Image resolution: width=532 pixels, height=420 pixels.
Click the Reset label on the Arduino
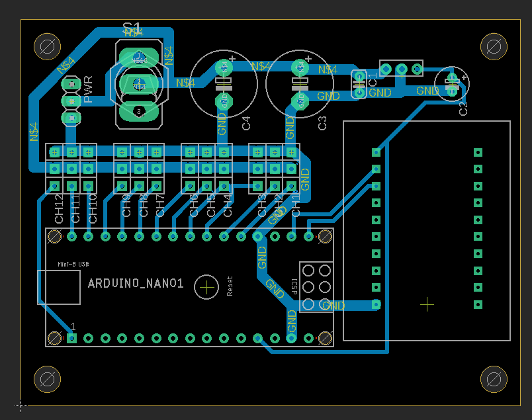click(x=230, y=286)
